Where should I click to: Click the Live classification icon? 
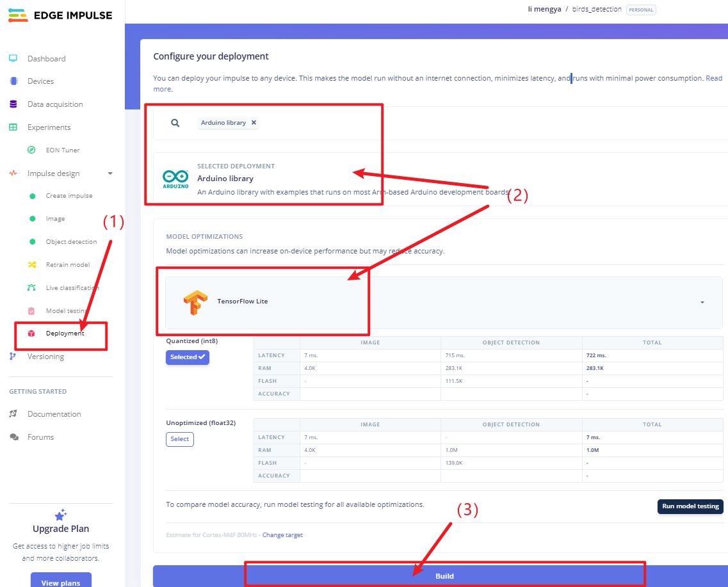[x=31, y=287]
